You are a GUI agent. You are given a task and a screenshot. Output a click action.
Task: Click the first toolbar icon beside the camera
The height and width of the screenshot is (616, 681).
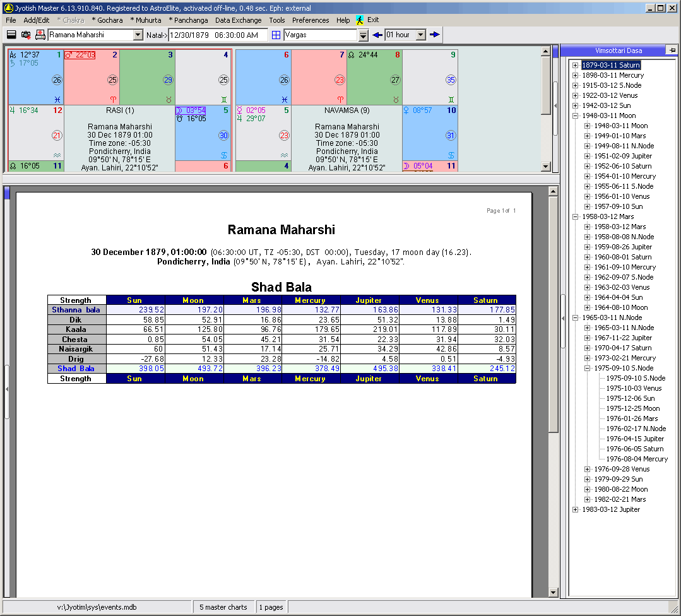coord(11,35)
